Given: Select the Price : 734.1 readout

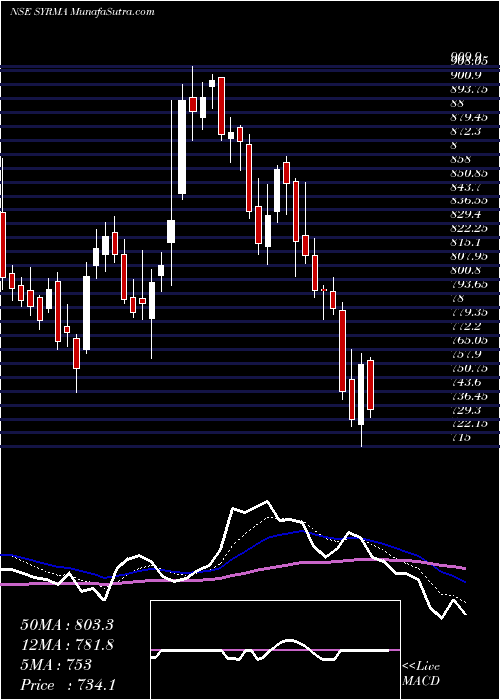Looking at the screenshot, I should [68, 685].
